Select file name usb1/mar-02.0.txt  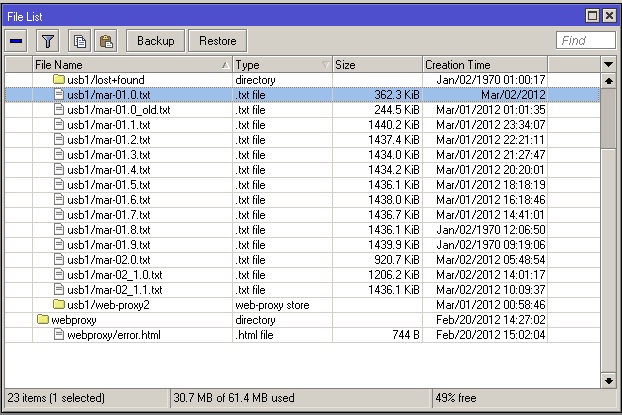(109, 260)
